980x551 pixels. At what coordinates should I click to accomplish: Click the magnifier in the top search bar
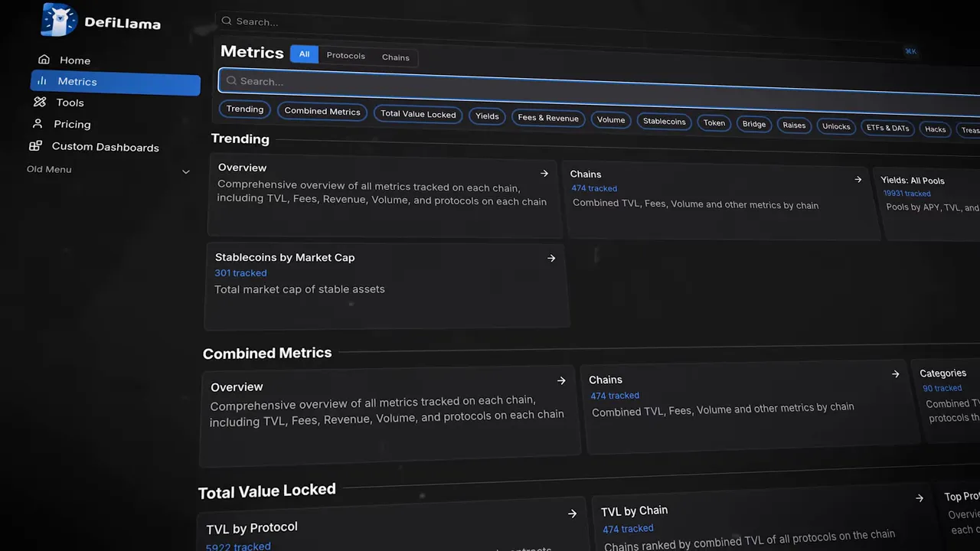tap(227, 21)
